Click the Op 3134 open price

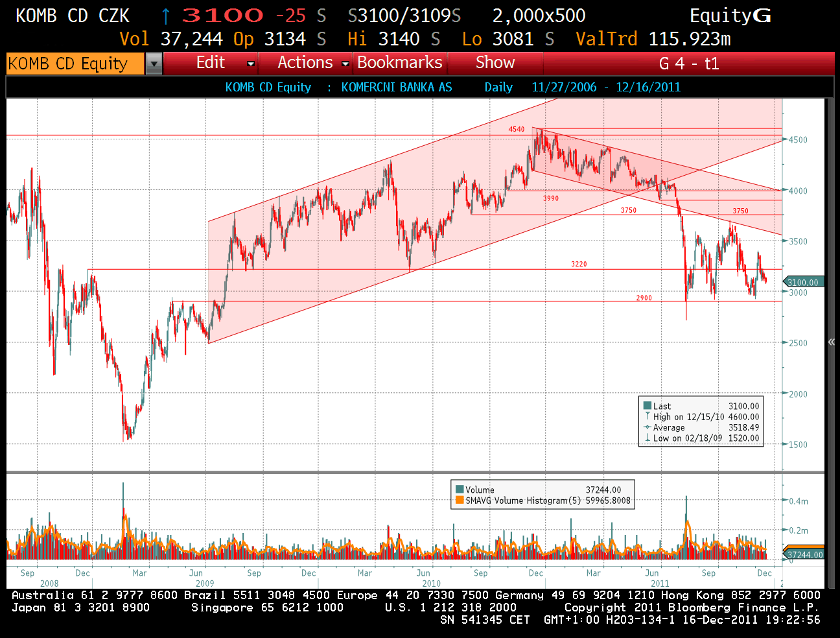270,39
